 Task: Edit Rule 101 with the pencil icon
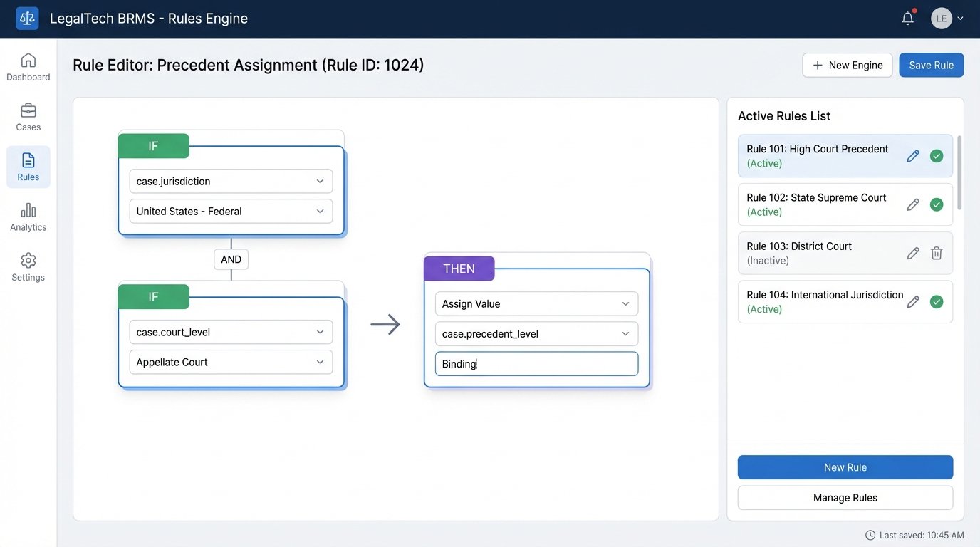913,155
